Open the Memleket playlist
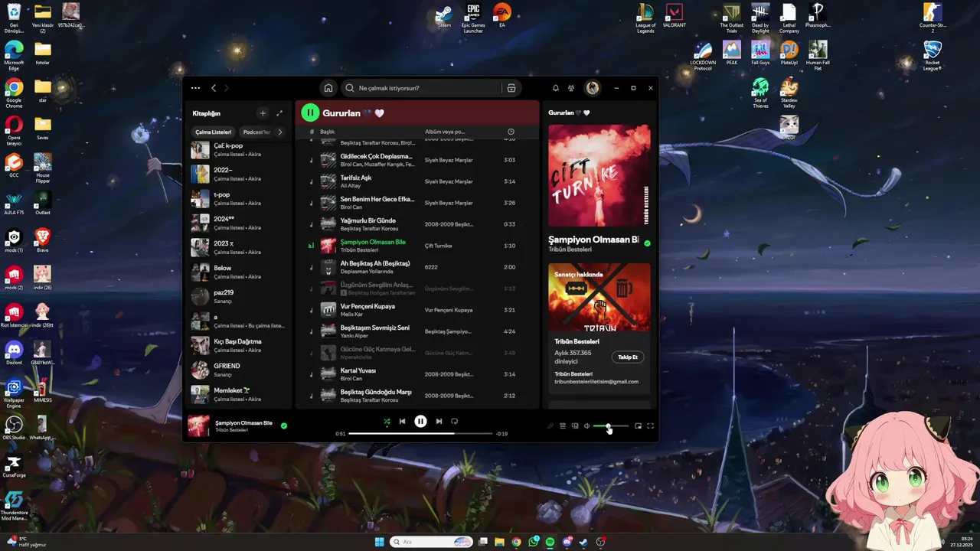This screenshot has height=551, width=980. (239, 395)
